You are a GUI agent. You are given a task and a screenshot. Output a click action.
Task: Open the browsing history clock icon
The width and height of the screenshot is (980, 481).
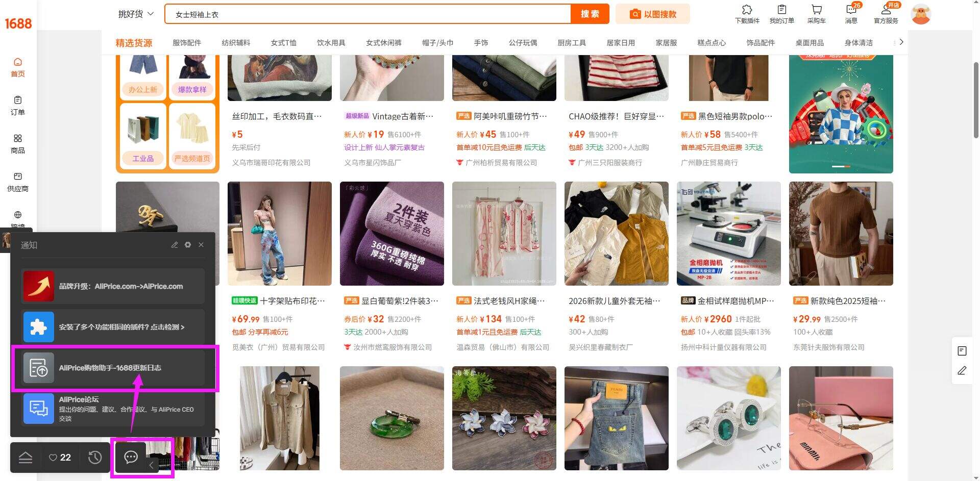click(x=95, y=457)
